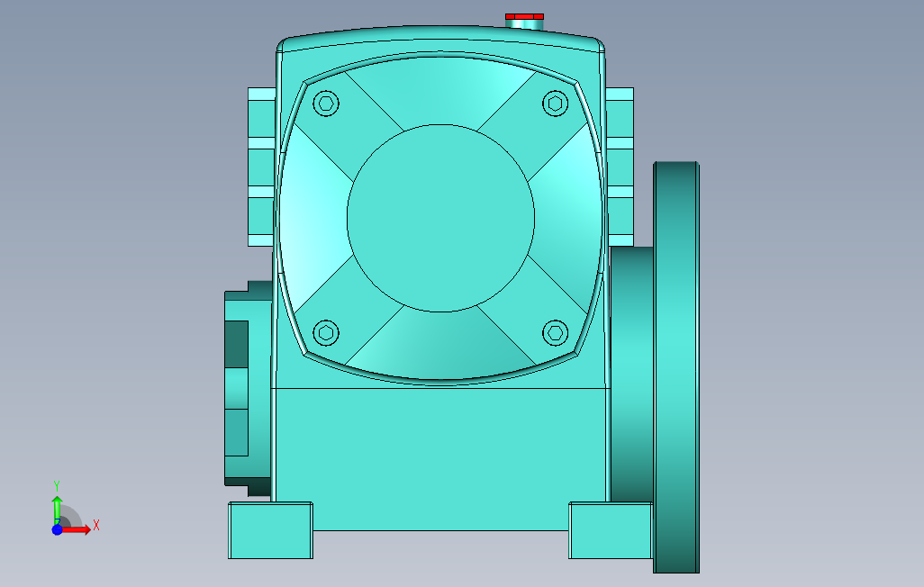Click the red X axis arrow of the triad
Viewport: 924px width, 587px height.
pyautogui.click(x=77, y=530)
